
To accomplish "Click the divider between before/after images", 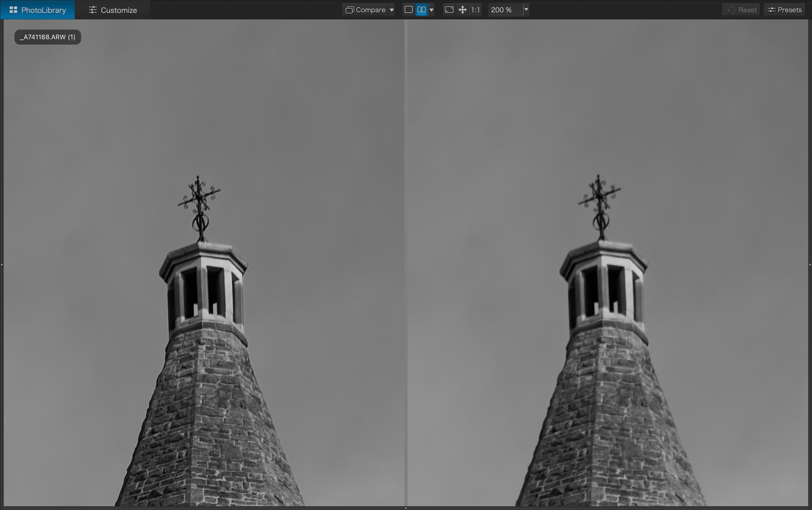I will [x=406, y=262].
